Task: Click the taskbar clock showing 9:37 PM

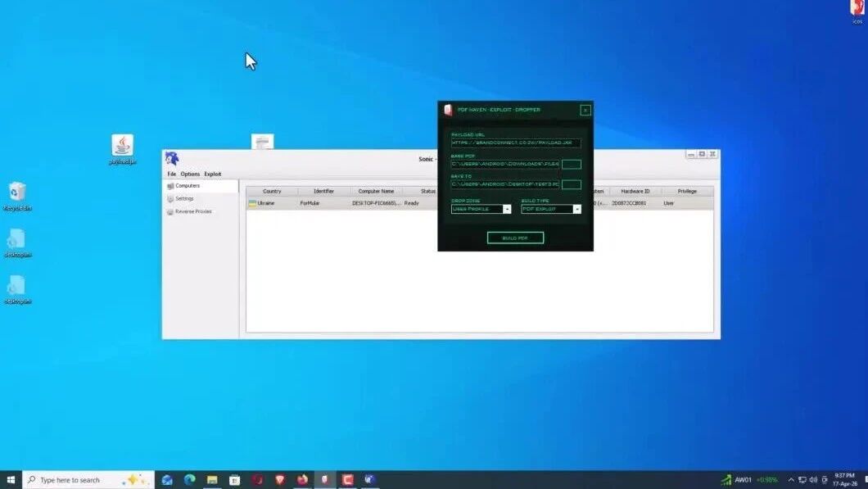Action: 845,480
